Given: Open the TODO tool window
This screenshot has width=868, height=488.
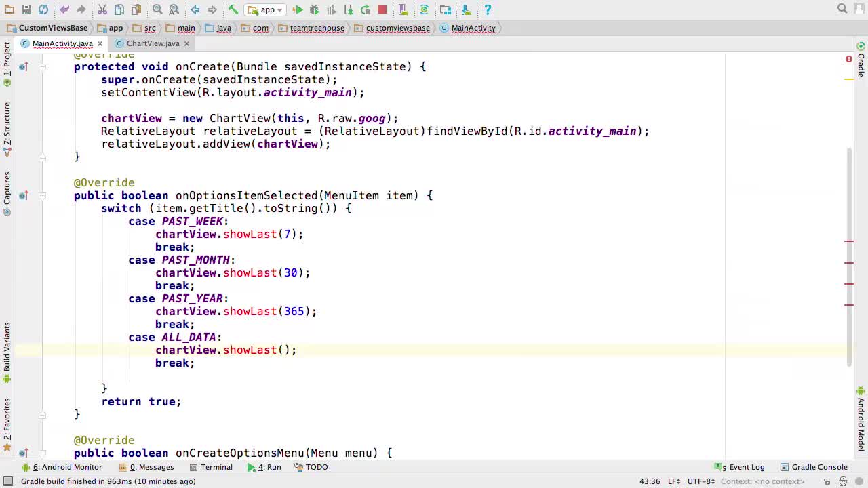Looking at the screenshot, I should tap(311, 467).
